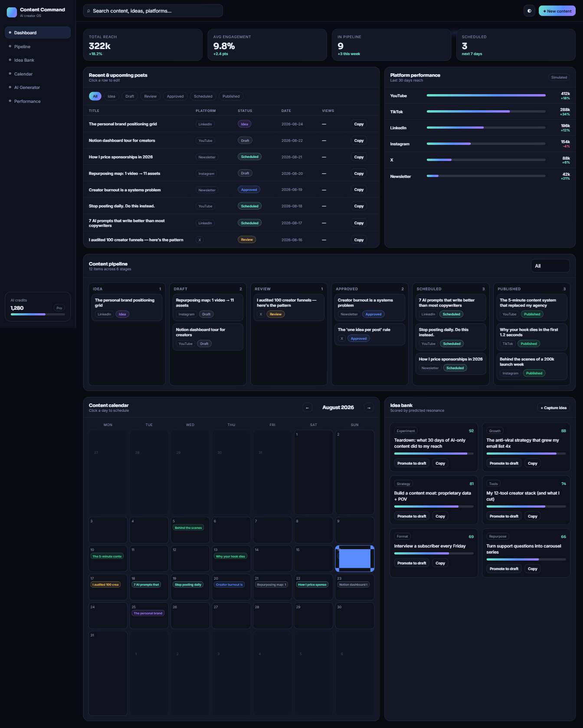Click 'Behind the scenes' event on August 5

189,528
